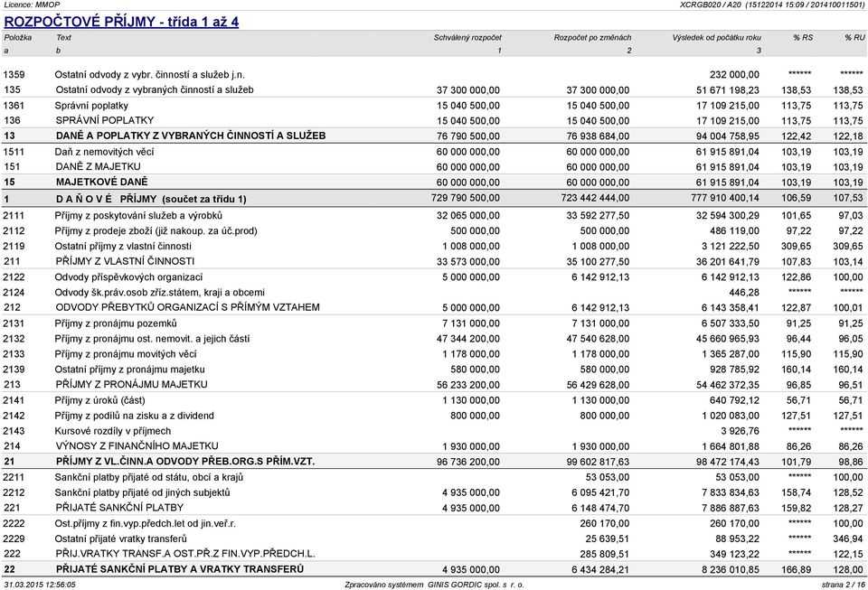
Task: Click VÝNOSY Z FINANČNÍHO MAJETKU label
Action: 137,445
